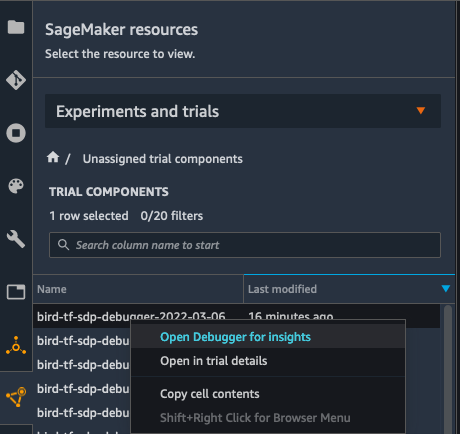The width and height of the screenshot is (460, 434).
Task: Click the TRIAL COMPONENTS heading
Action: (x=109, y=192)
